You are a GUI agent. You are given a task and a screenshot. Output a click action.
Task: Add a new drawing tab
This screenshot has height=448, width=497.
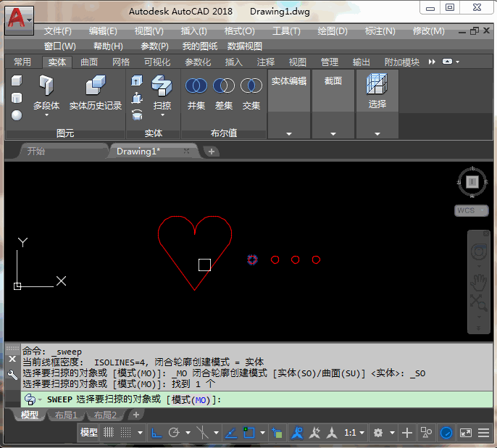pyautogui.click(x=212, y=152)
